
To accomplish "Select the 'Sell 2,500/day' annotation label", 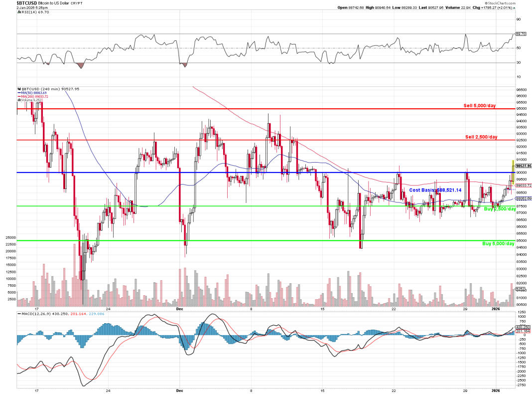I will click(x=481, y=137).
